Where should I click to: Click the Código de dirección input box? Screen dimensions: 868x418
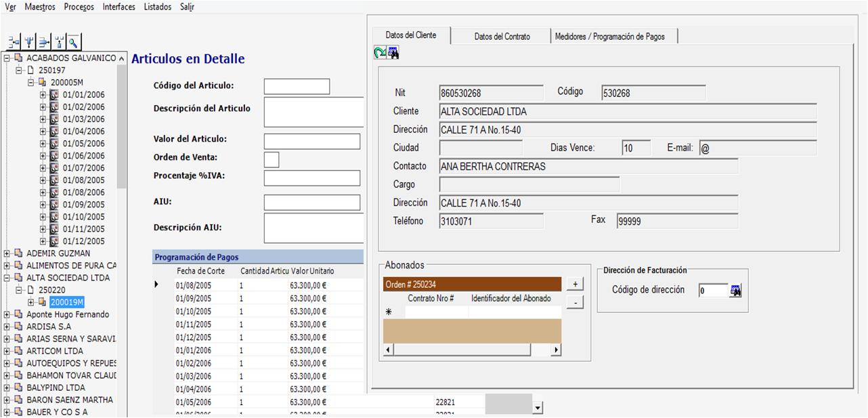click(714, 291)
